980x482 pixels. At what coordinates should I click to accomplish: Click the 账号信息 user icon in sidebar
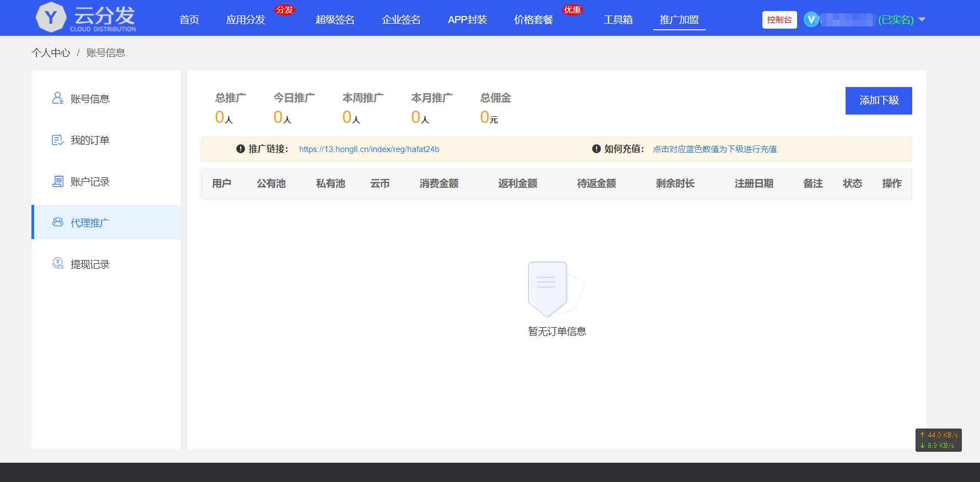(x=58, y=98)
